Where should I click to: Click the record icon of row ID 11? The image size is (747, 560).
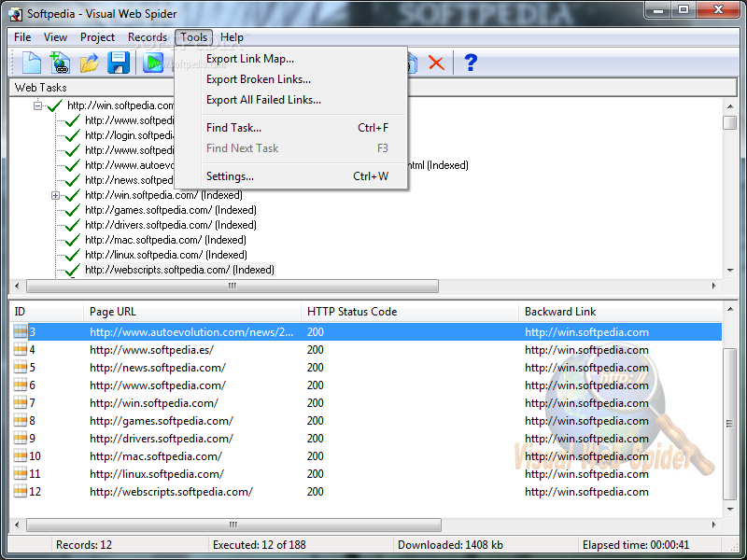20,473
